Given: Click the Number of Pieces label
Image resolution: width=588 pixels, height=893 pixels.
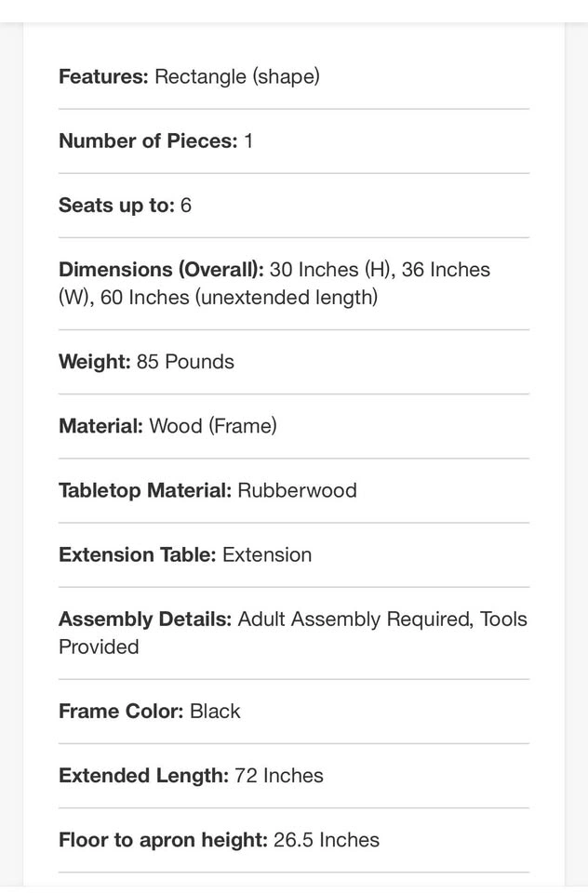Looking at the screenshot, I should tap(148, 141).
